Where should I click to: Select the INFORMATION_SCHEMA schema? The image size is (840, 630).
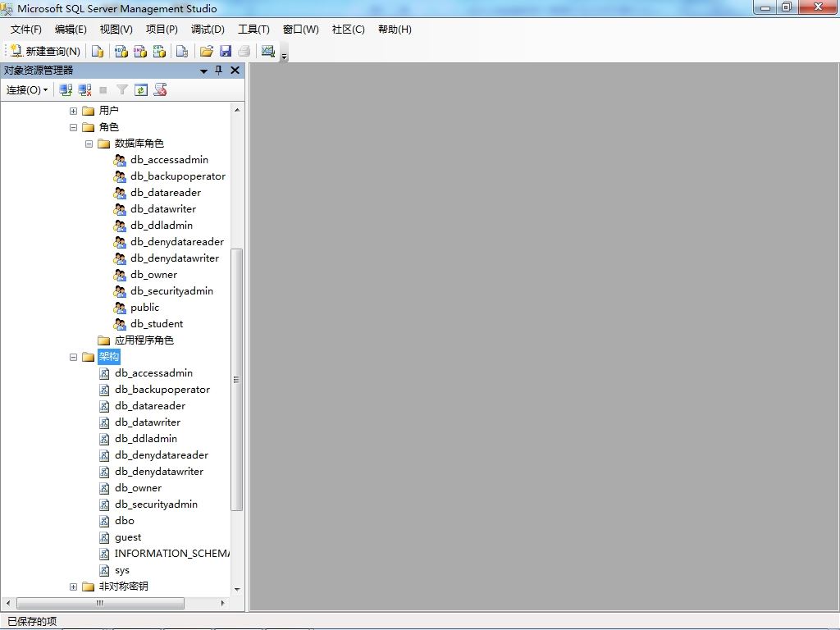[x=172, y=554]
